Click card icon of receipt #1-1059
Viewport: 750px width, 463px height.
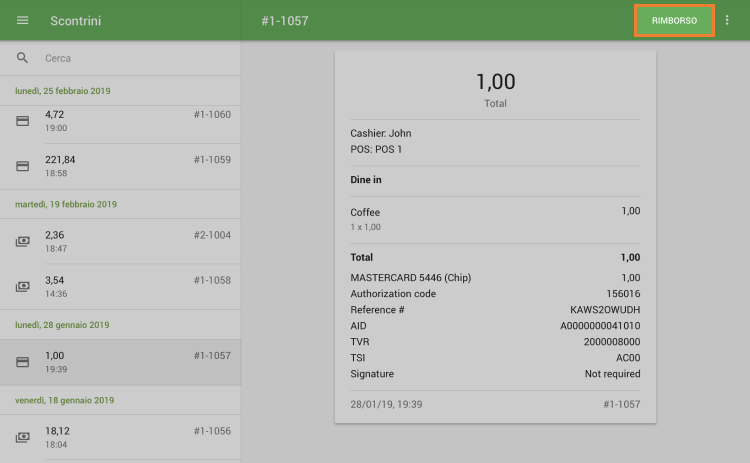point(23,166)
